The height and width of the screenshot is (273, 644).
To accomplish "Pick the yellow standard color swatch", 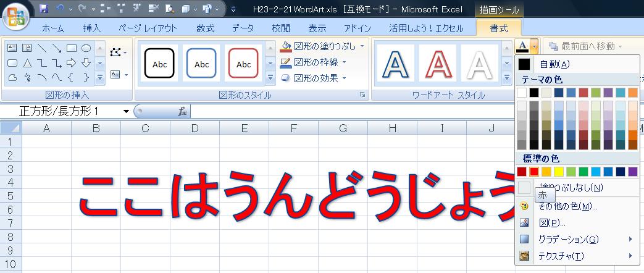I will point(559,171).
